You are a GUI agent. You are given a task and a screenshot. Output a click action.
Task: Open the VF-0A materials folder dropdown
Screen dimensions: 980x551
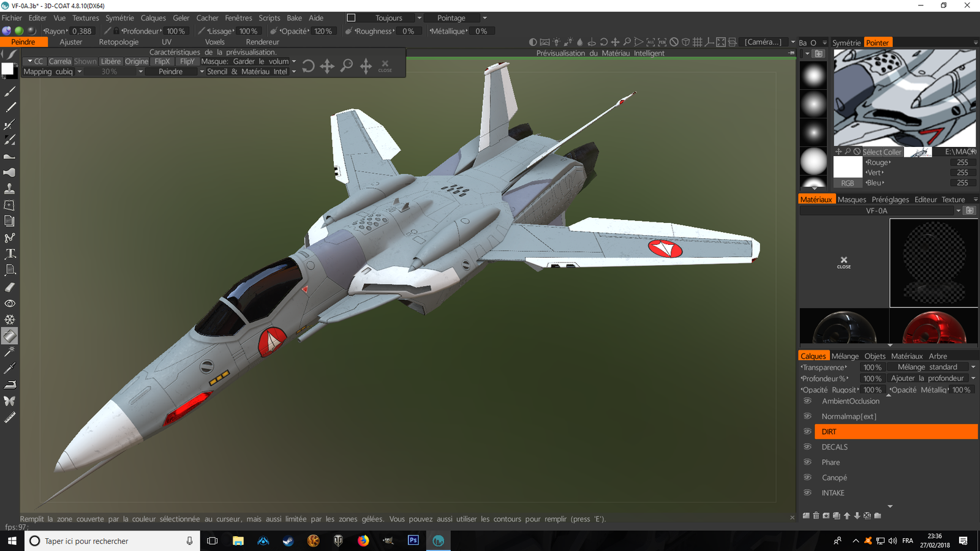(958, 211)
